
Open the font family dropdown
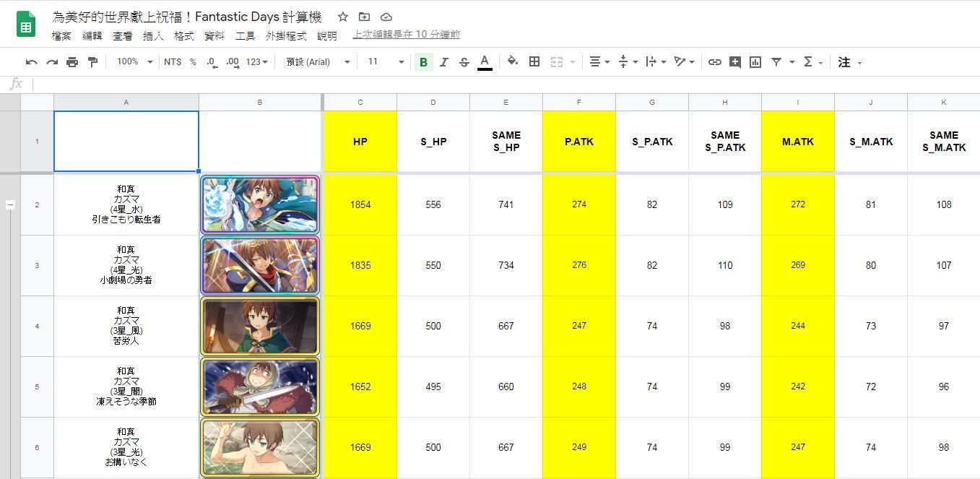pos(318,62)
